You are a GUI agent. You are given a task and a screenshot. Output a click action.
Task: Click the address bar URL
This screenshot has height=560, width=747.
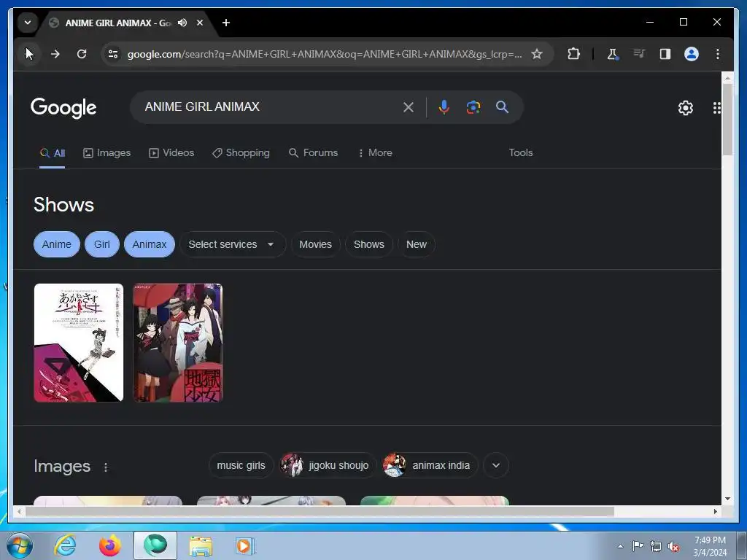coord(325,54)
